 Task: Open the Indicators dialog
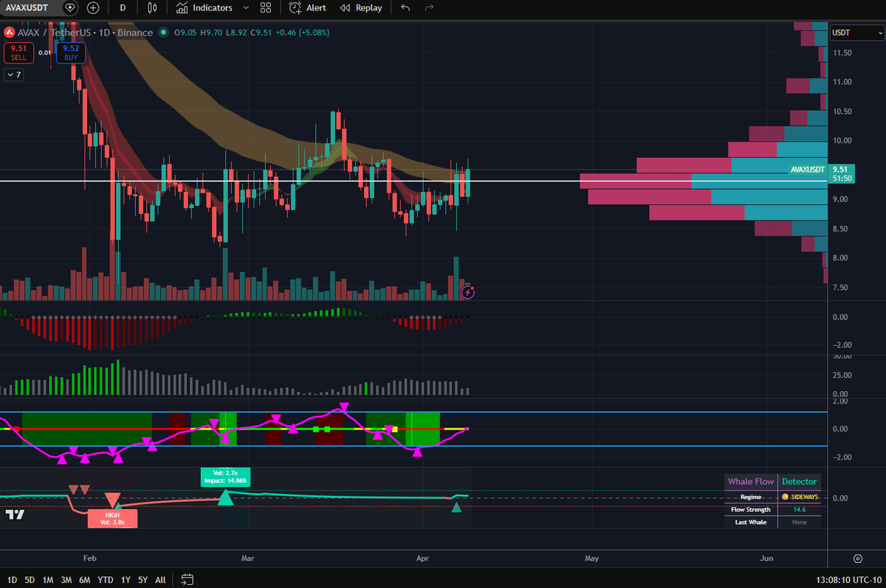[x=205, y=7]
